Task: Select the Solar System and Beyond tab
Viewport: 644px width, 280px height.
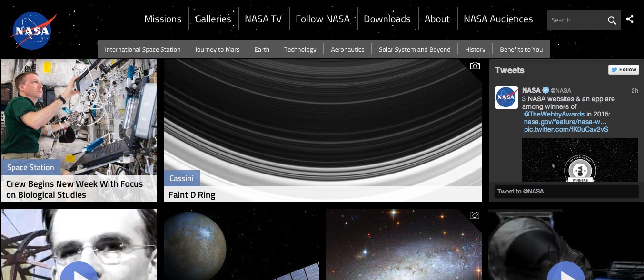Action: point(414,49)
